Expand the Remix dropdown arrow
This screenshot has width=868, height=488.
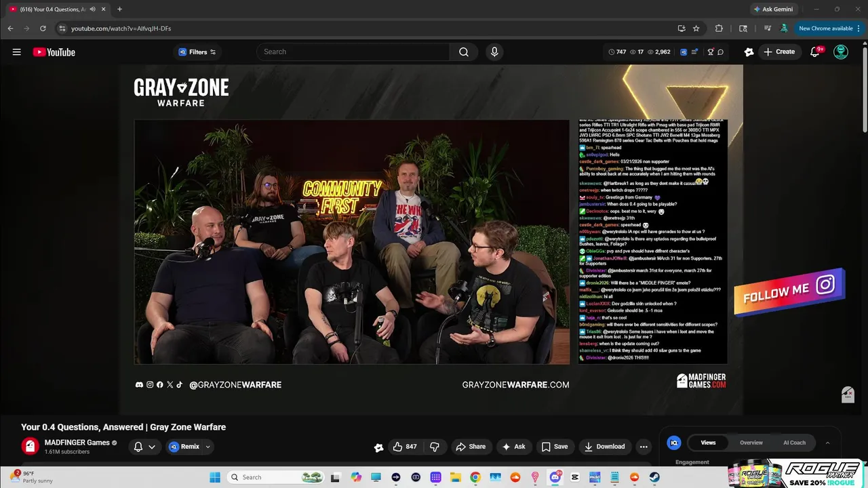208,447
